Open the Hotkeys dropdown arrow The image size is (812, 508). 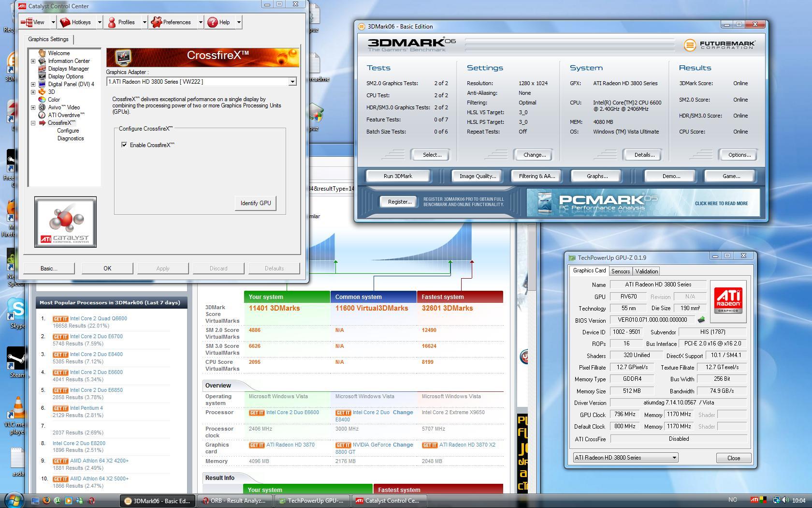coord(99,22)
